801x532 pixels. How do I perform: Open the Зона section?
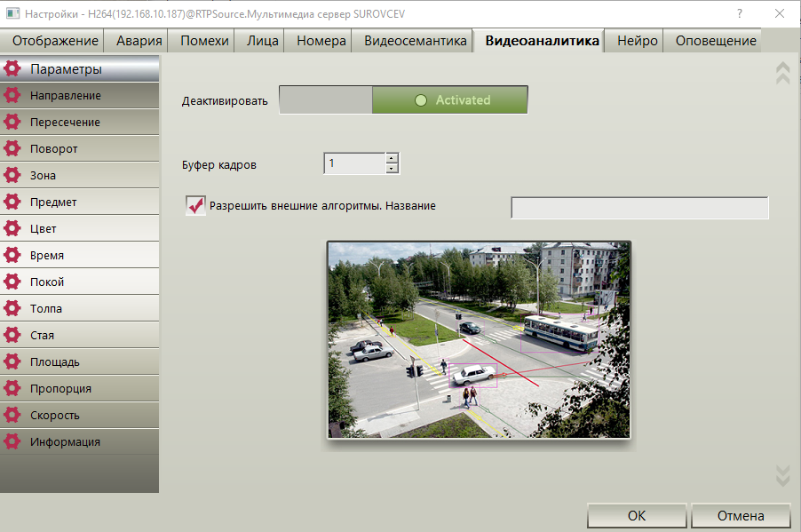click(x=80, y=175)
